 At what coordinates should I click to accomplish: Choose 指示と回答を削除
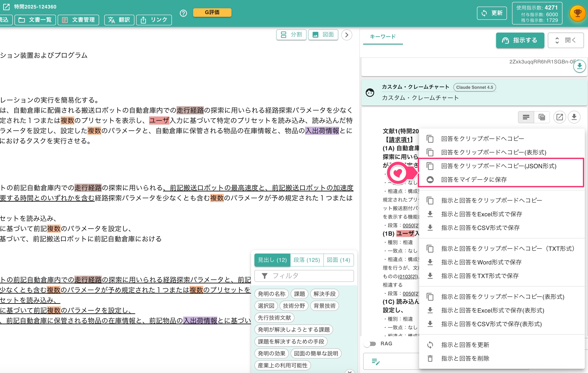tap(502, 359)
